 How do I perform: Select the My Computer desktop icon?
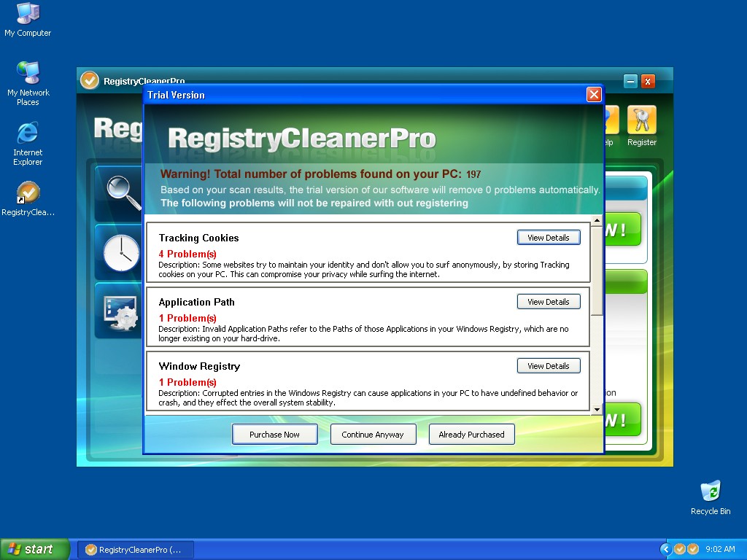[x=28, y=13]
